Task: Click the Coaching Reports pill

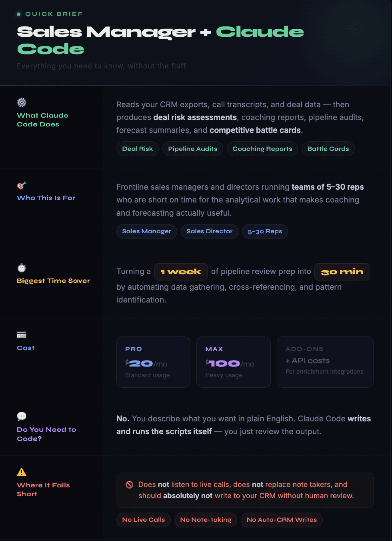Action: (262, 149)
